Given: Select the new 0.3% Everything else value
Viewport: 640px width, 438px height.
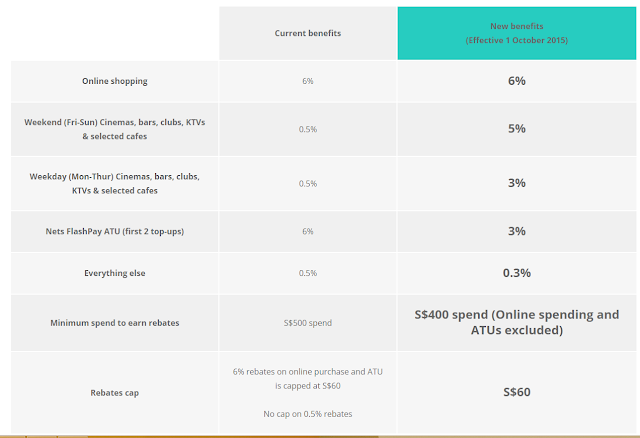Looking at the screenshot, I should [517, 272].
